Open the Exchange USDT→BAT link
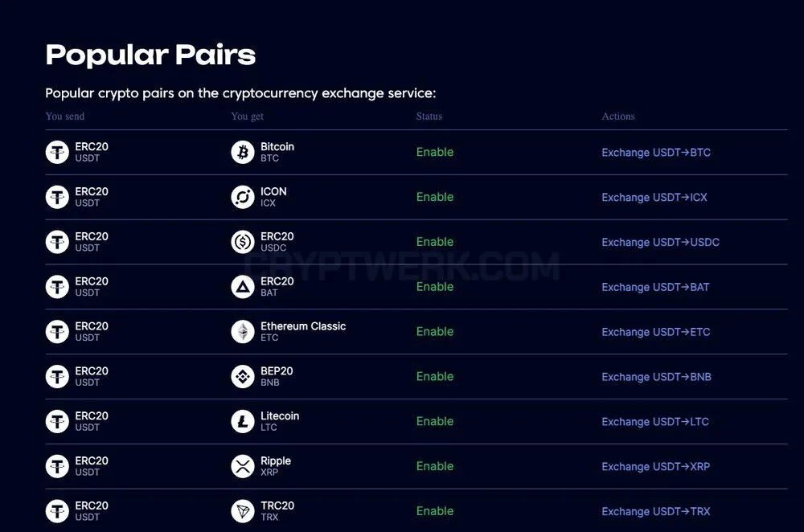 tap(655, 287)
